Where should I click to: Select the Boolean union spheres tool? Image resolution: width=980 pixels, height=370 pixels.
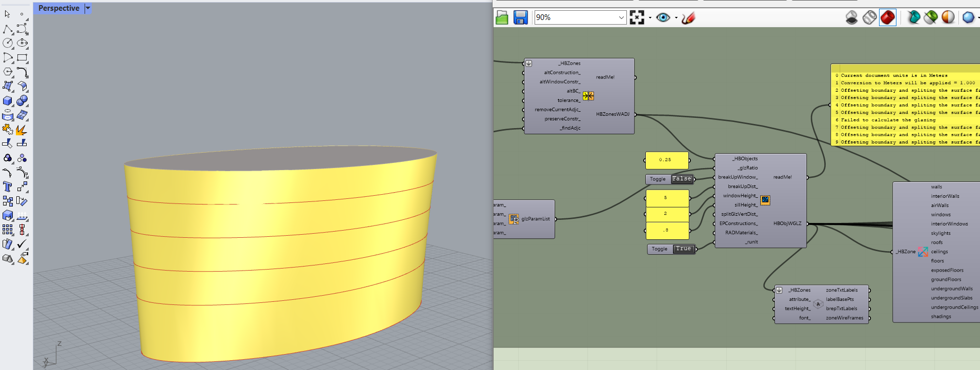click(22, 101)
